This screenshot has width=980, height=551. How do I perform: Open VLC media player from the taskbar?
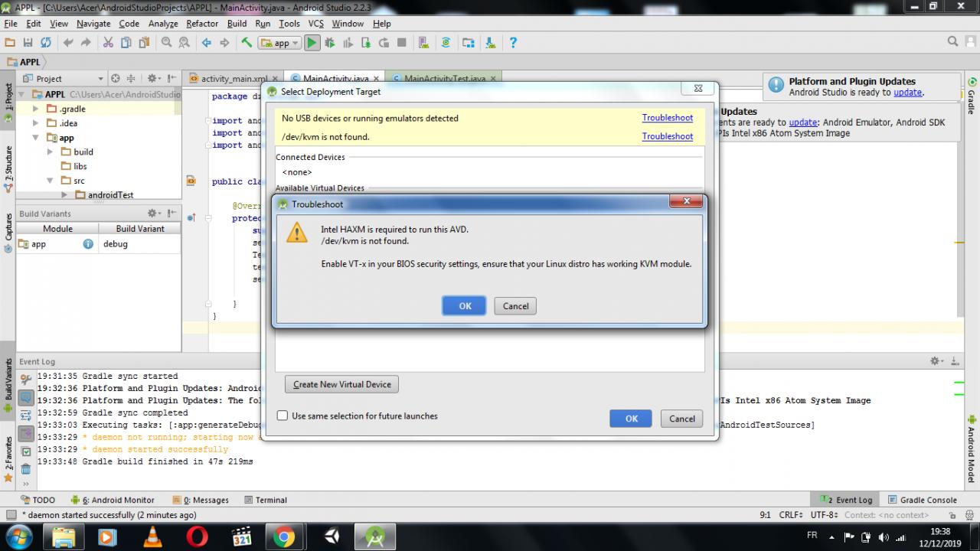click(x=153, y=537)
